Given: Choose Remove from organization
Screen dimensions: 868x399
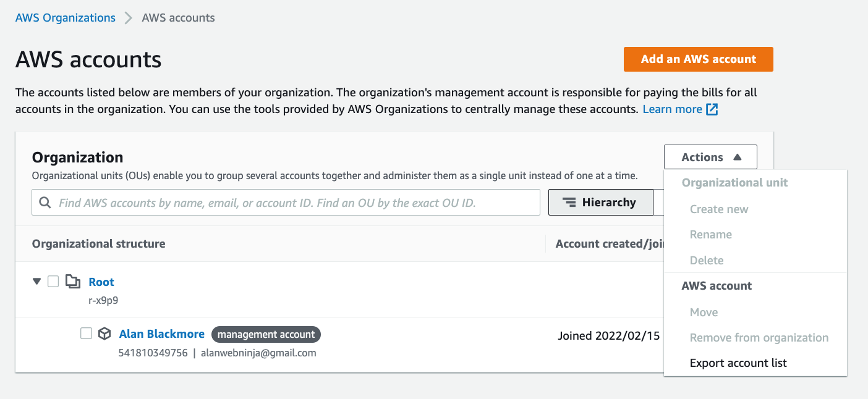Looking at the screenshot, I should click(759, 338).
